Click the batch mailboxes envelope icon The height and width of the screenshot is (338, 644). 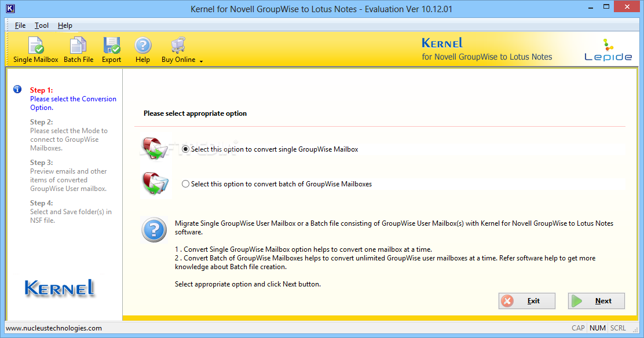[156, 183]
